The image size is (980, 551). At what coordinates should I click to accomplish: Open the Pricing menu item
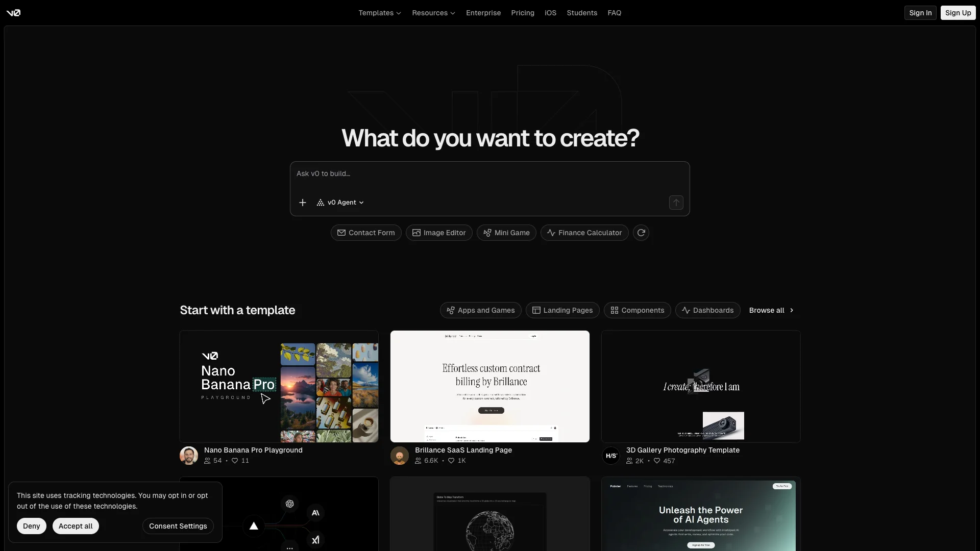pyautogui.click(x=523, y=13)
